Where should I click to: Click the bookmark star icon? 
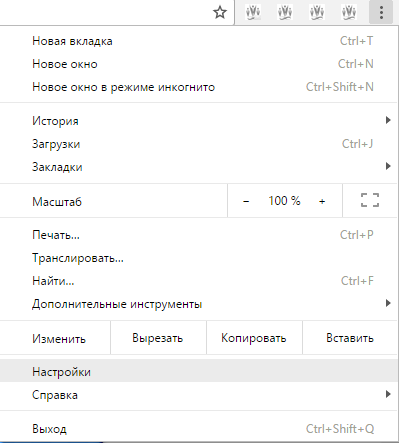220,13
